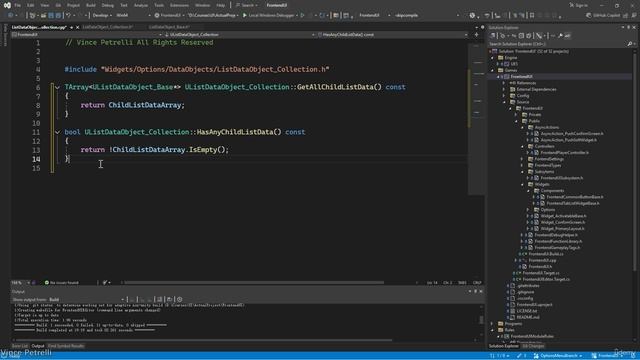Toggle Show All Files in Solution Explorer
This screenshot has width=640, height=360.
[x=529, y=36]
